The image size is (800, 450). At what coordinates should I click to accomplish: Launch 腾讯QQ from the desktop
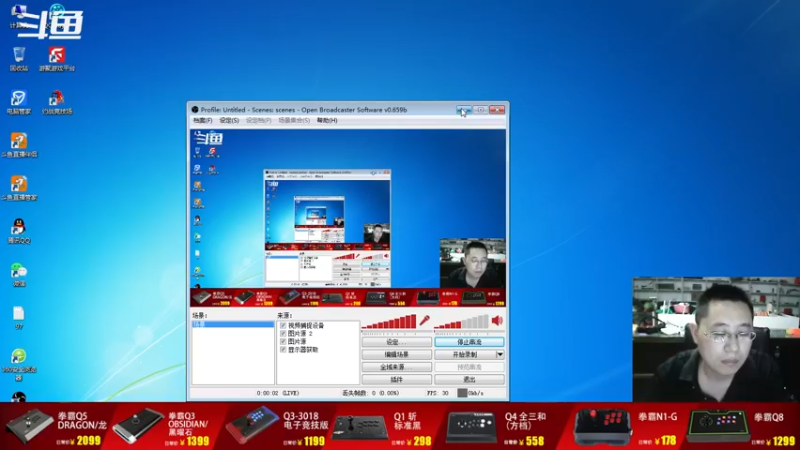coord(19,231)
